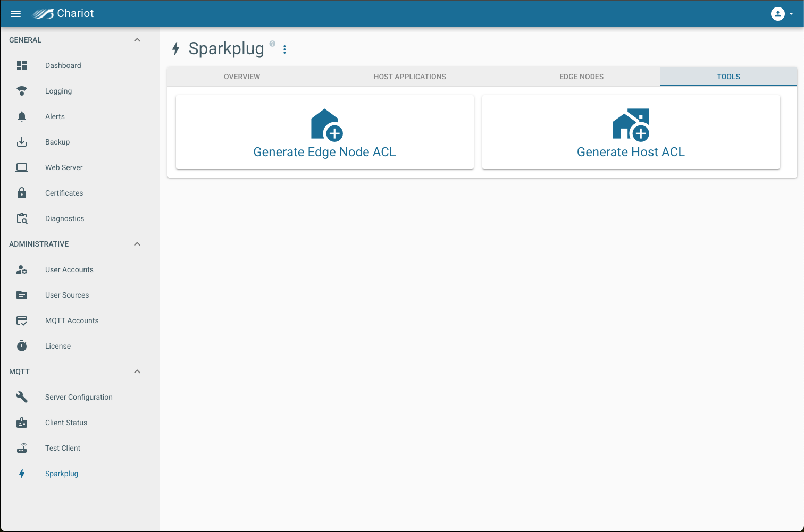Screen dimensions: 804x532
Task: Select Sparkplug text in sidebar
Action: point(62,474)
